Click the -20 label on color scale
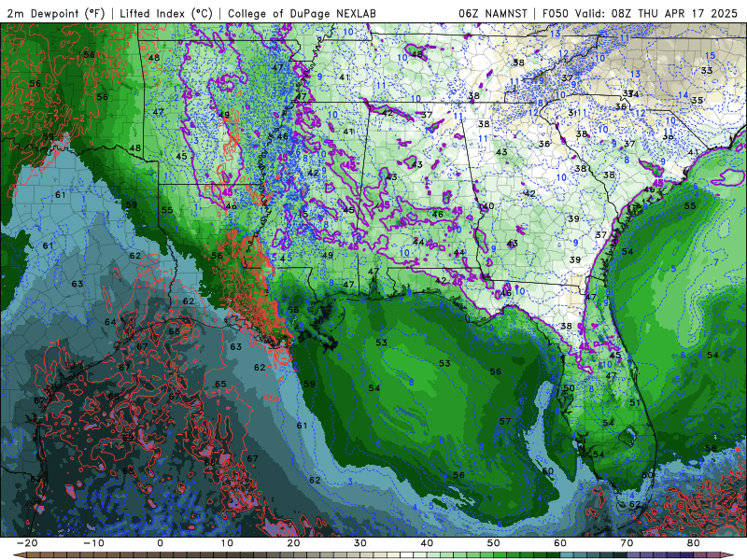This screenshot has height=560, width=747. coord(27,543)
